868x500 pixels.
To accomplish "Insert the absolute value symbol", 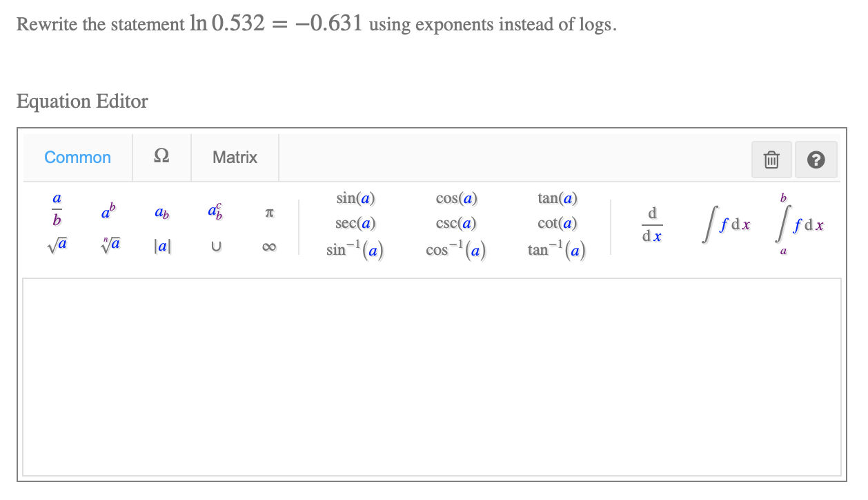I will coord(162,246).
